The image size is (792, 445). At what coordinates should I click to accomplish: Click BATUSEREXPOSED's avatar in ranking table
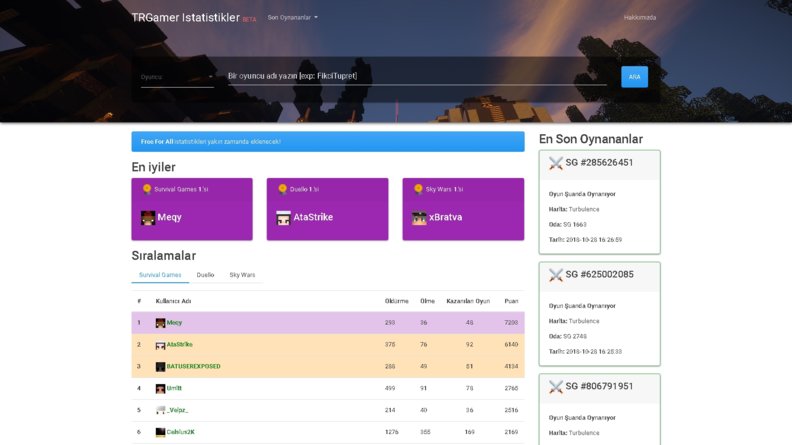click(161, 367)
